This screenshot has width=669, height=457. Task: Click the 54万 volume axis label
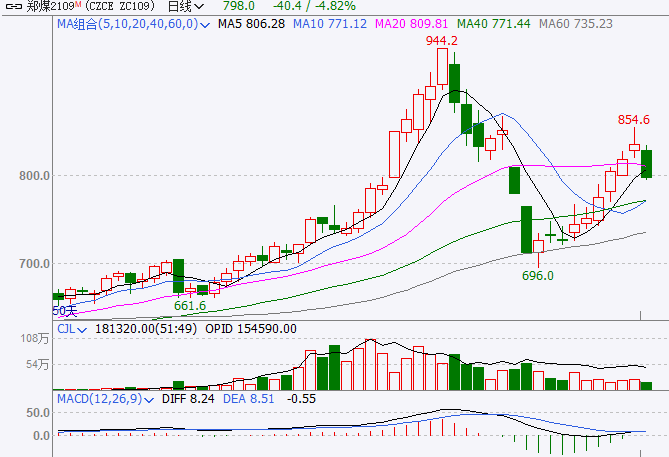(38, 365)
